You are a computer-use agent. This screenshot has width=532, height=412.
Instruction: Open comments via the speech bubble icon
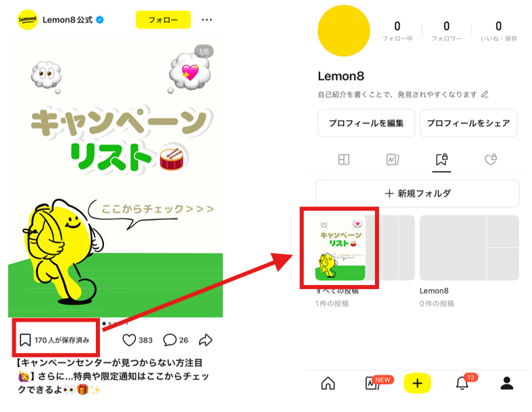point(170,340)
